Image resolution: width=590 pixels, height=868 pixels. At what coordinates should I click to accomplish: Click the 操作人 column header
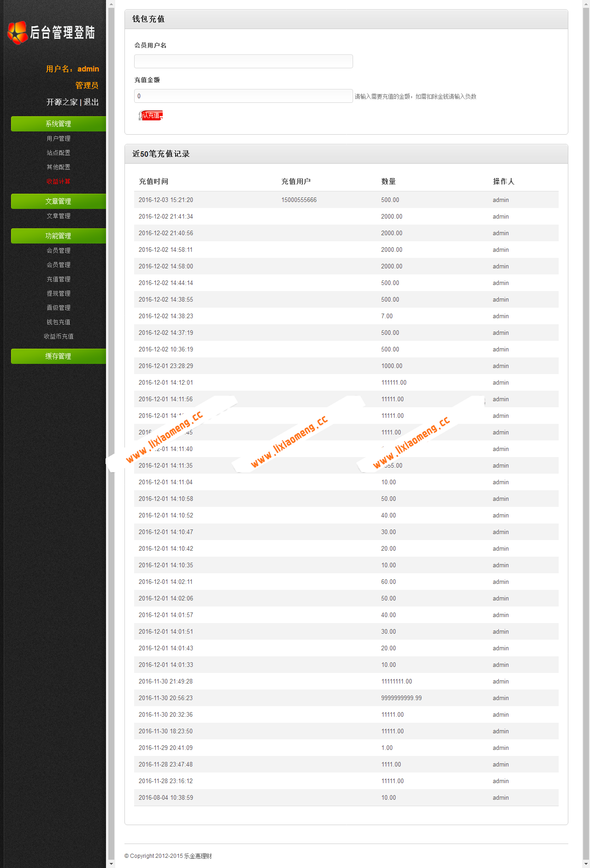(503, 181)
